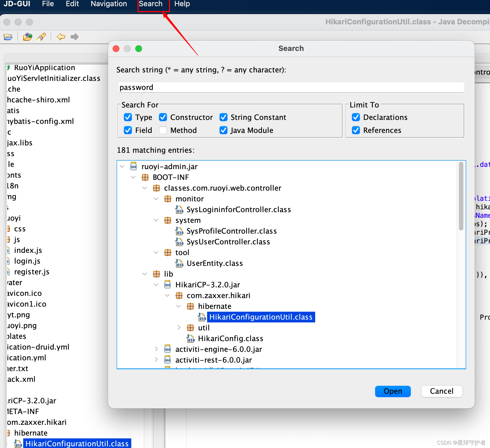Viewport: 490px width, 448px height.
Task: Click the HikariConfig.class file icon
Action: [190, 339]
